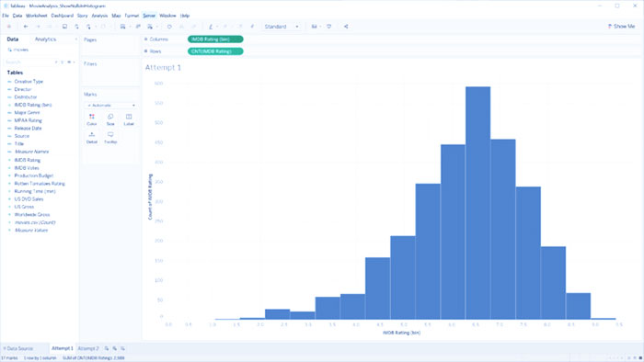Open the Show/Hide Cards dropdown arrow
Viewport: 644px width, 362px height.
click(320, 27)
